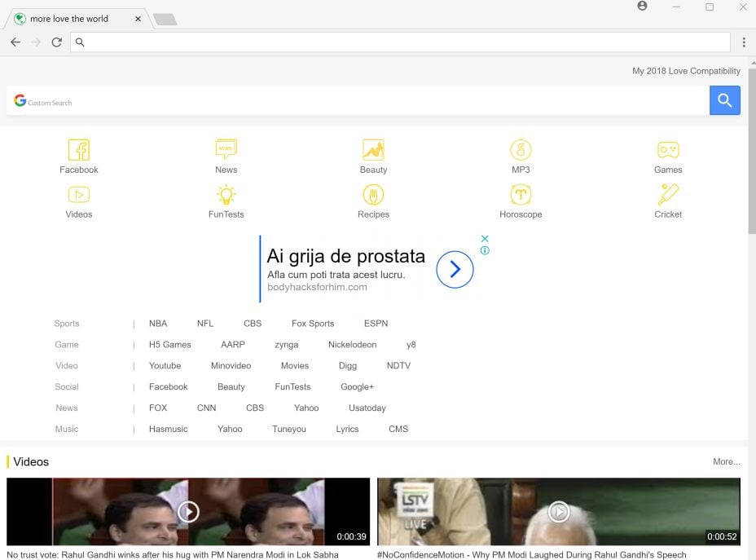This screenshot has width=756, height=560.
Task: Open the News shortcut icon
Action: click(226, 148)
